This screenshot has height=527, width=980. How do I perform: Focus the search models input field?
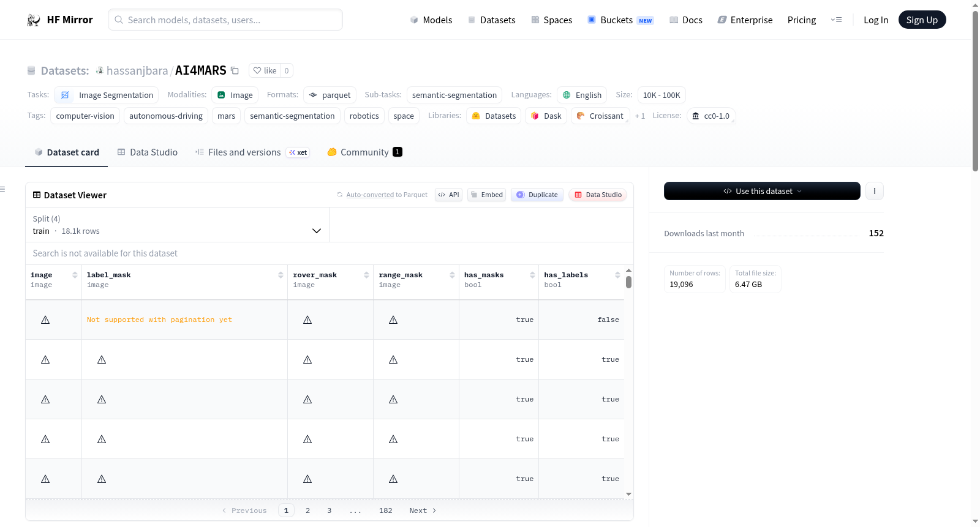pos(225,20)
